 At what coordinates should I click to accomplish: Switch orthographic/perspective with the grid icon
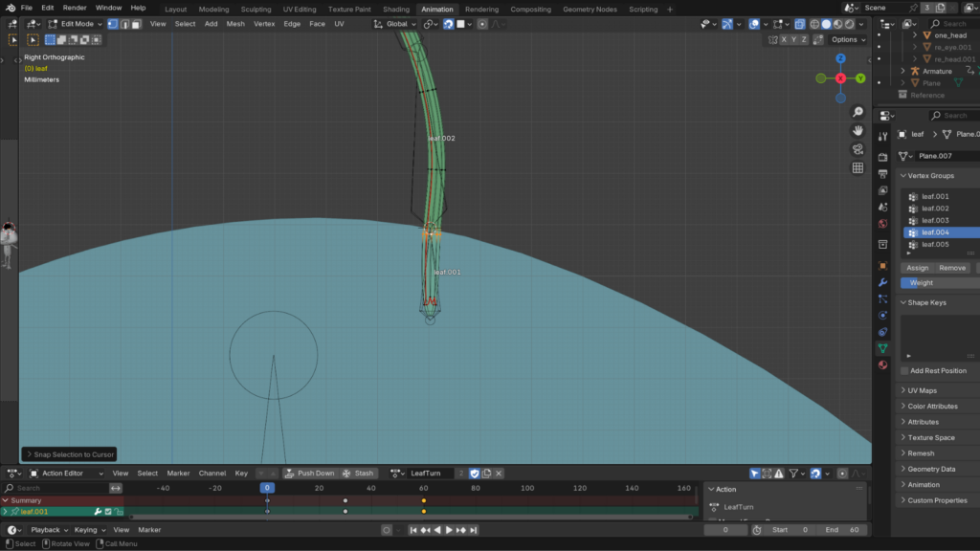click(x=857, y=168)
